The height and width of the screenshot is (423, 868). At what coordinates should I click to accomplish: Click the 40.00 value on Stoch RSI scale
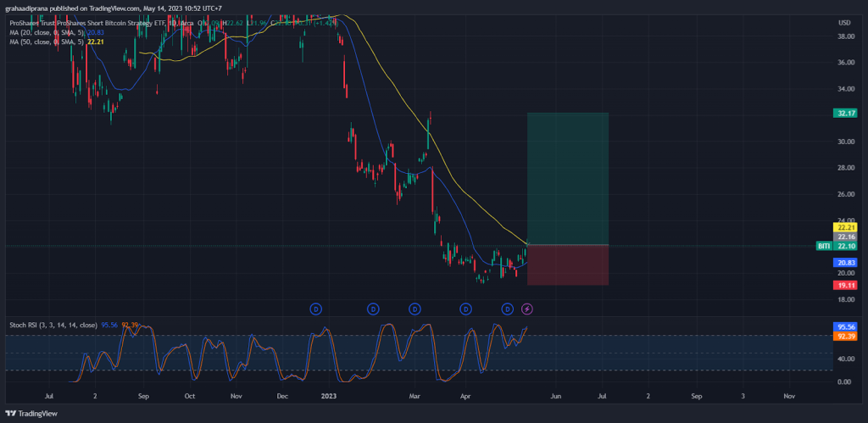pyautogui.click(x=845, y=359)
